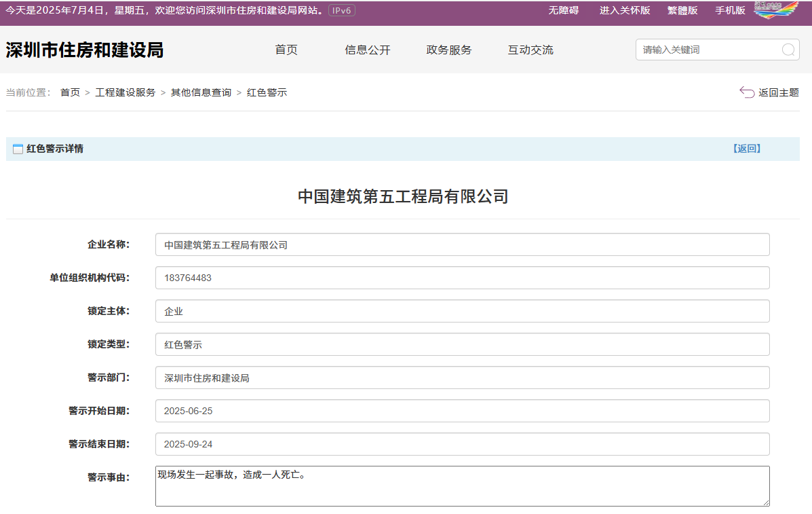Click the 警示部门: label
Image resolution: width=812 pixels, height=514 pixels.
click(x=109, y=378)
